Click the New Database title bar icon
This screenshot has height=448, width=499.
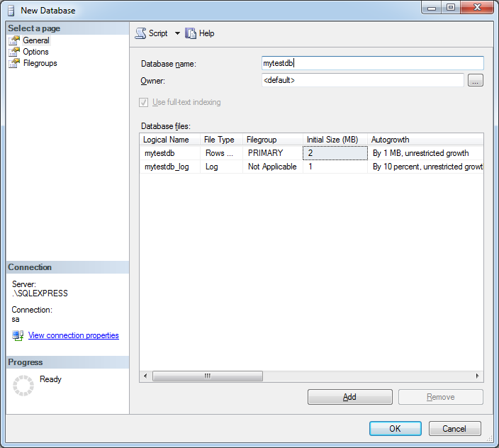coord(11,11)
